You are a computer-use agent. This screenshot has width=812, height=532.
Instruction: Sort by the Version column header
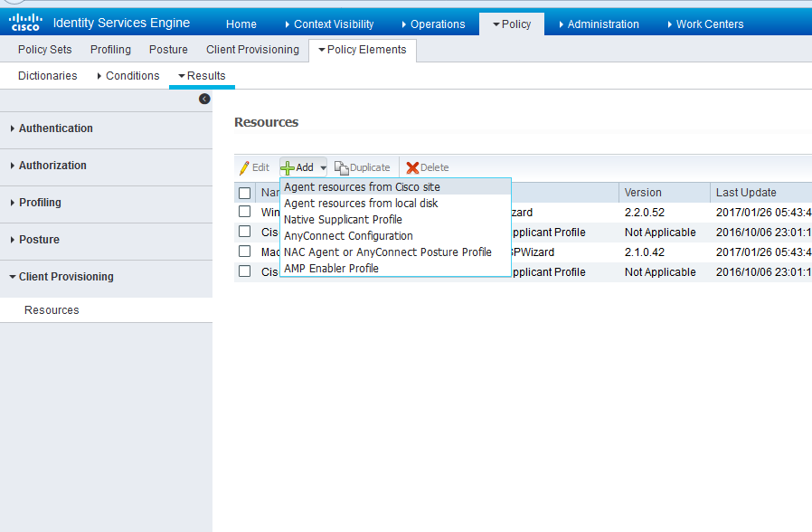coord(643,193)
